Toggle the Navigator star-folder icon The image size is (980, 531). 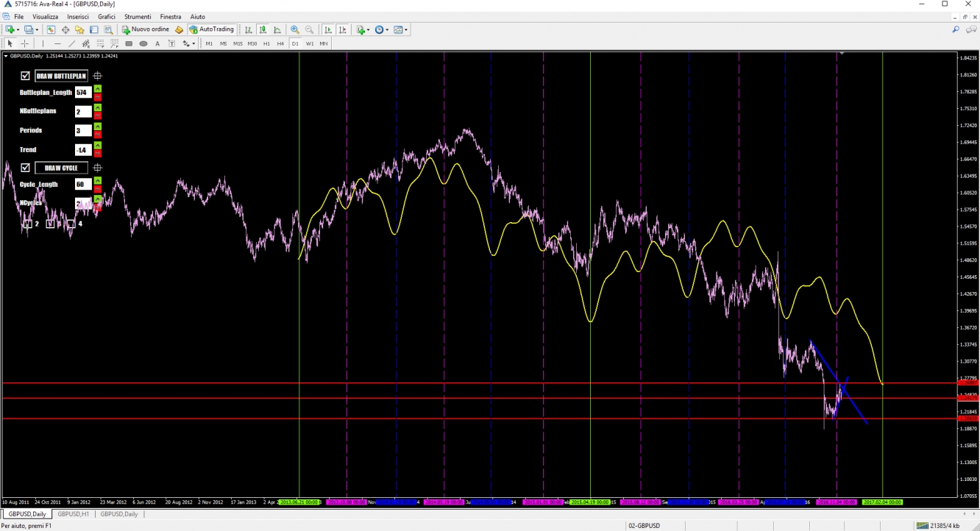(x=79, y=29)
